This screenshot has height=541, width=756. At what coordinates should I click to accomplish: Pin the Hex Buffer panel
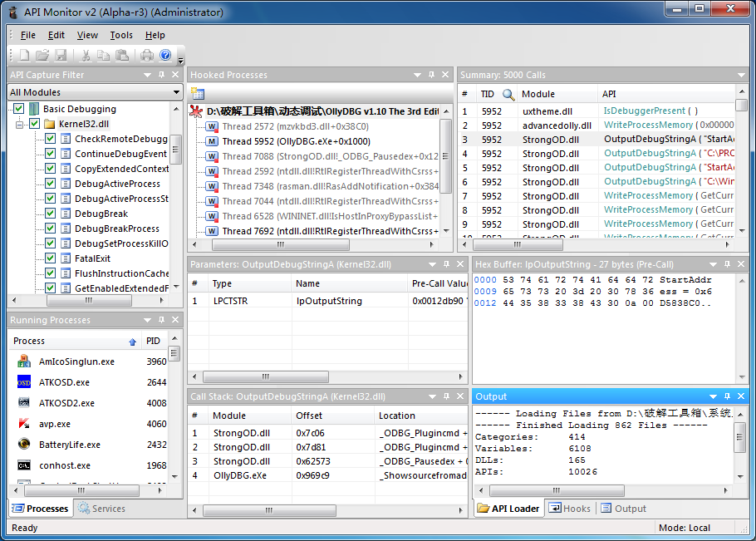727,264
